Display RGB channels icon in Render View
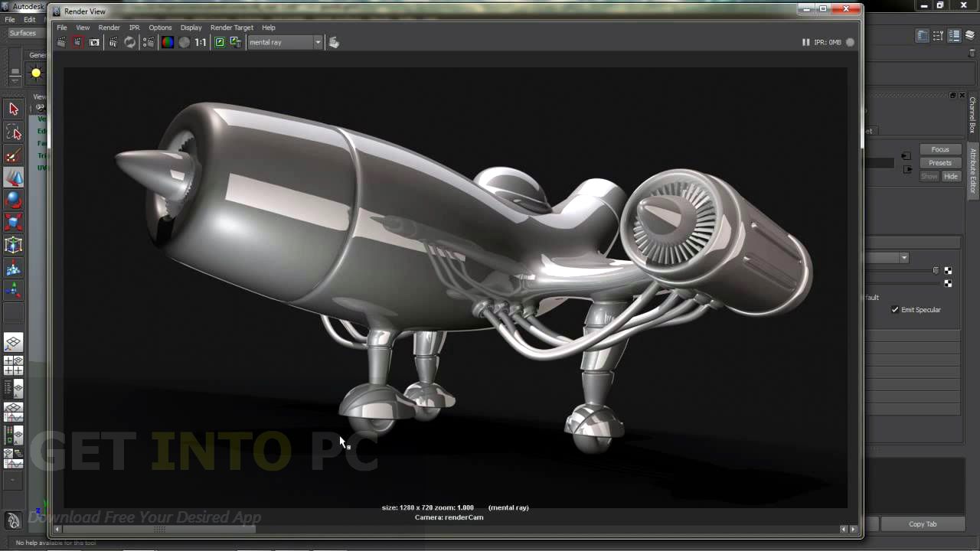980x551 pixels. pos(167,42)
